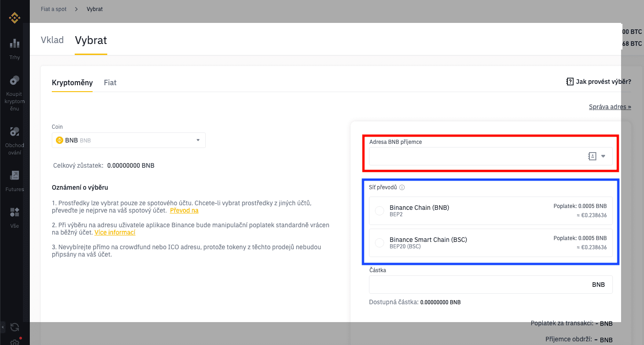Open the Správa adres link

pyautogui.click(x=610, y=107)
